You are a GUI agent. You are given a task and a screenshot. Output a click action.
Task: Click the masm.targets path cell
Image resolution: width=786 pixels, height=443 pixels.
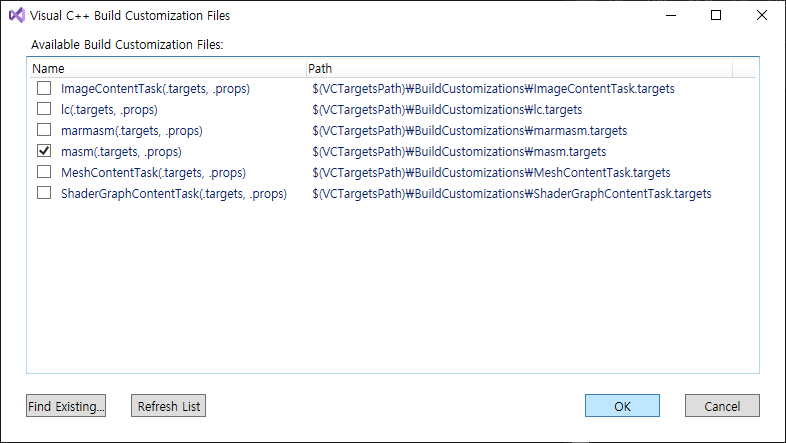(459, 152)
